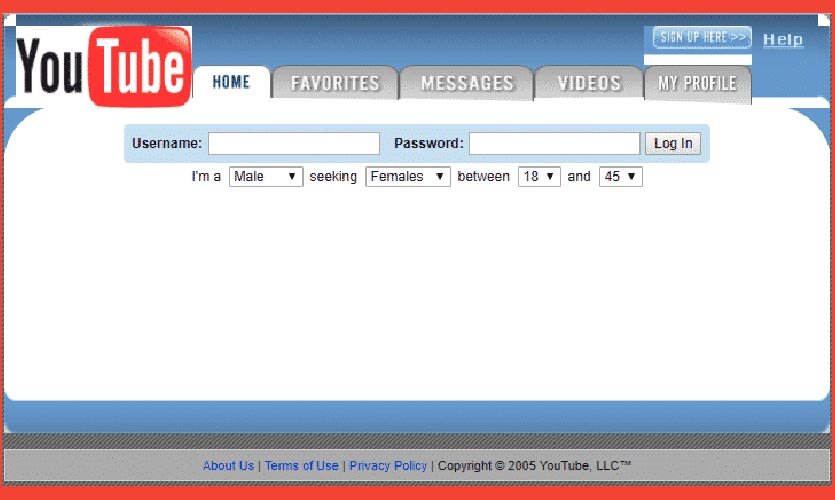Open the maximum age 45 dropdown
The image size is (835, 500).
620,176
